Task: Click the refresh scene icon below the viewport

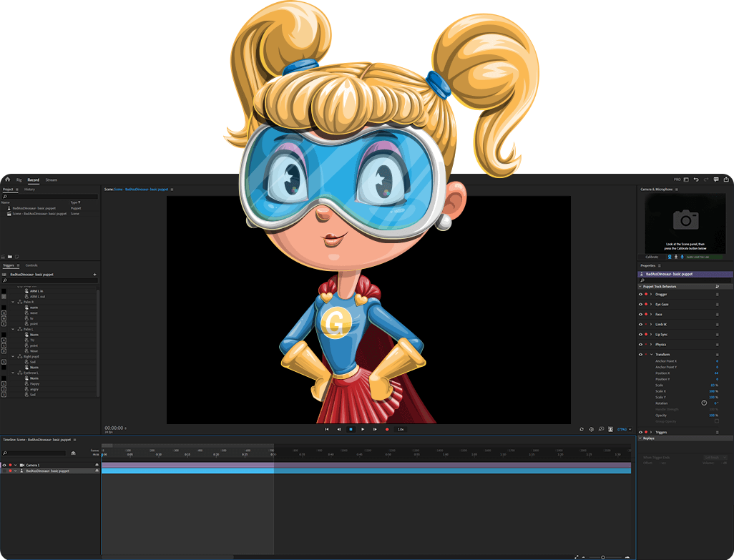Action: click(x=581, y=429)
